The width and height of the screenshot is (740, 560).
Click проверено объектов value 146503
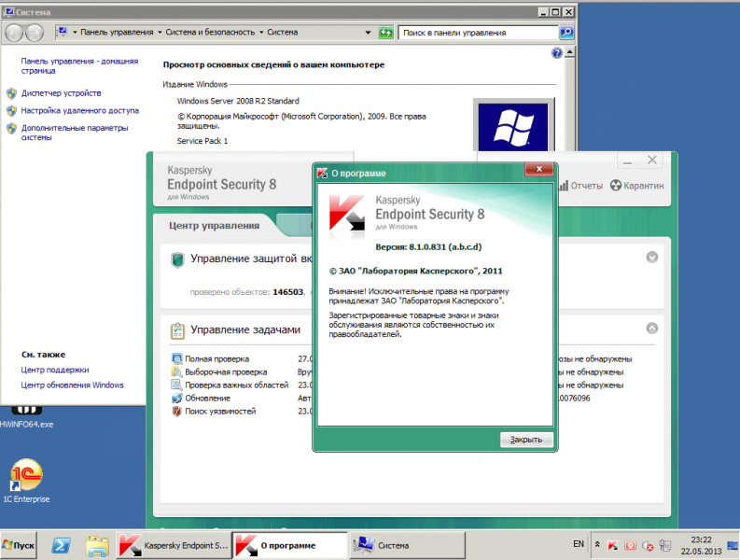[x=288, y=292]
